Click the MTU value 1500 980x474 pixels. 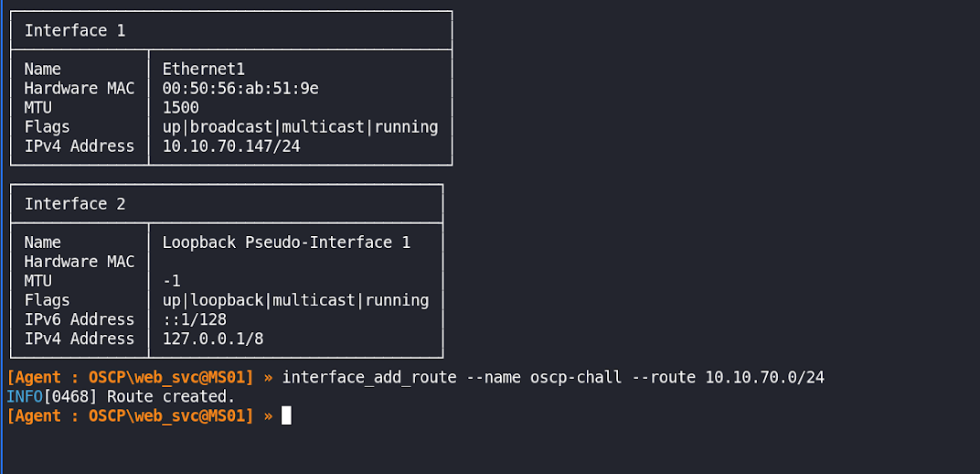181,107
